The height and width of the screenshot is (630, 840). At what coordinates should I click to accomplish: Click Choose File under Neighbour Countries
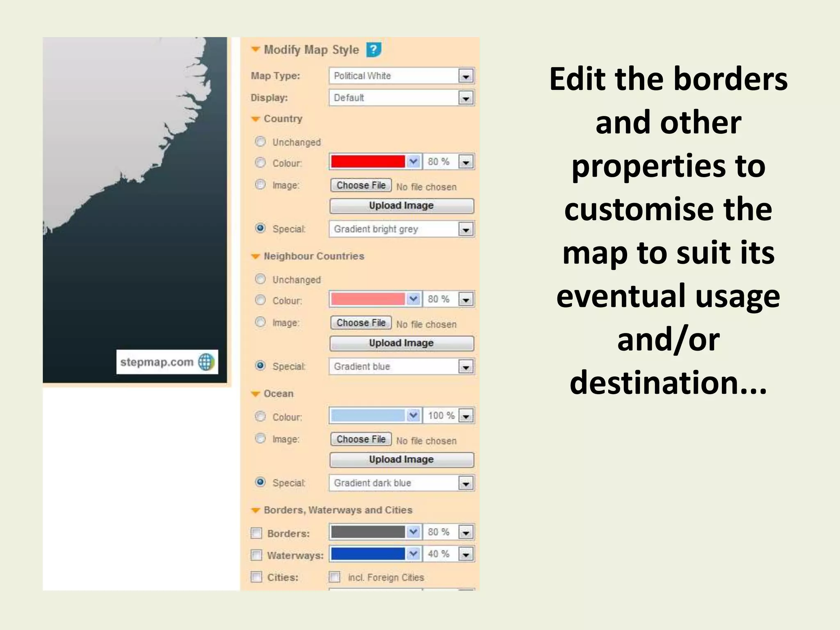point(361,323)
